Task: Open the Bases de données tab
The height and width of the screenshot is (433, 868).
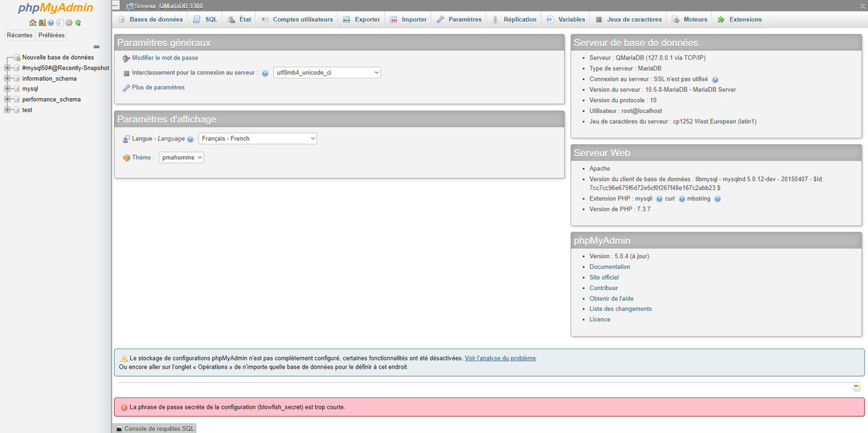Action: pos(150,20)
